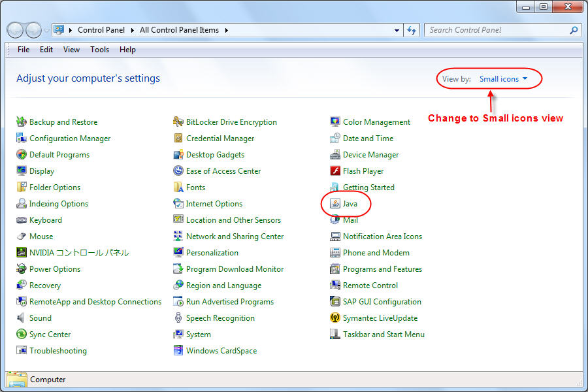Click the Color Management icon

[x=335, y=122]
